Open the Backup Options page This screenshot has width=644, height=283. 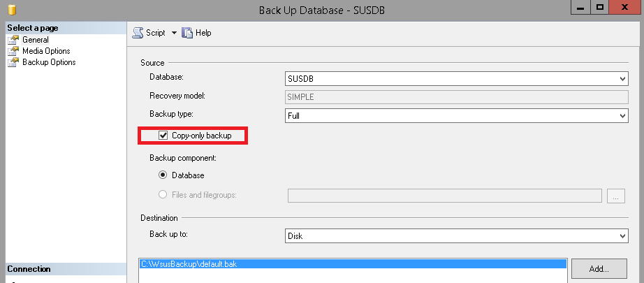[49, 62]
